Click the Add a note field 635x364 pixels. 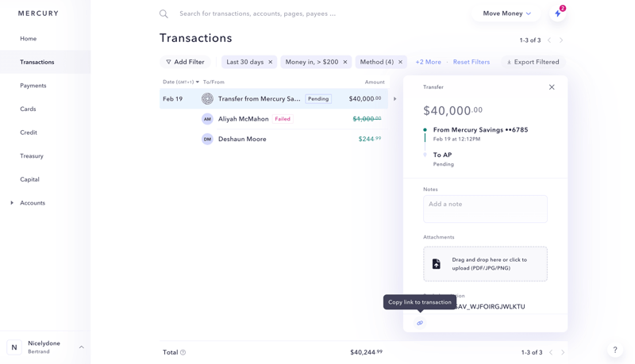click(485, 209)
